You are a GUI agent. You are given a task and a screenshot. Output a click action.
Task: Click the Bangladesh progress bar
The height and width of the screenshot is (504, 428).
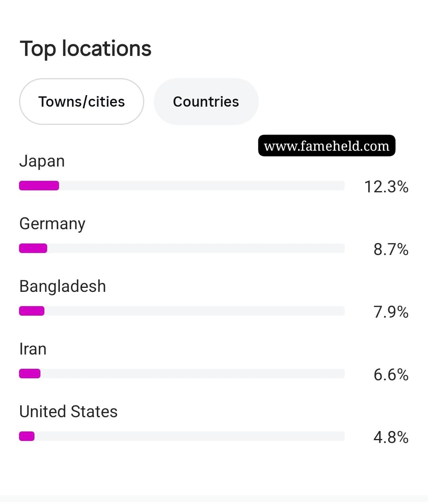[x=182, y=311]
